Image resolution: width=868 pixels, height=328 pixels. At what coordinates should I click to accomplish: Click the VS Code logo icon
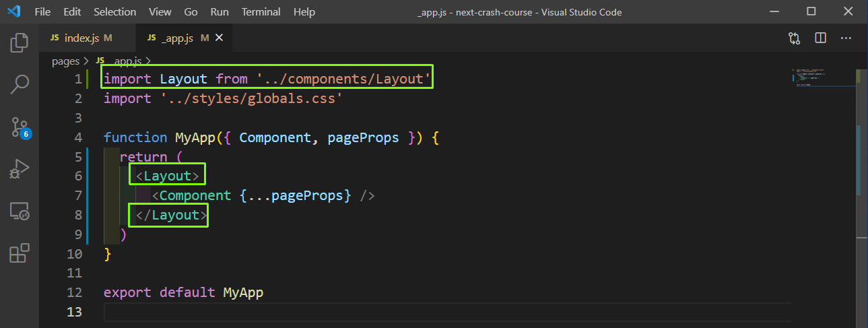click(13, 11)
